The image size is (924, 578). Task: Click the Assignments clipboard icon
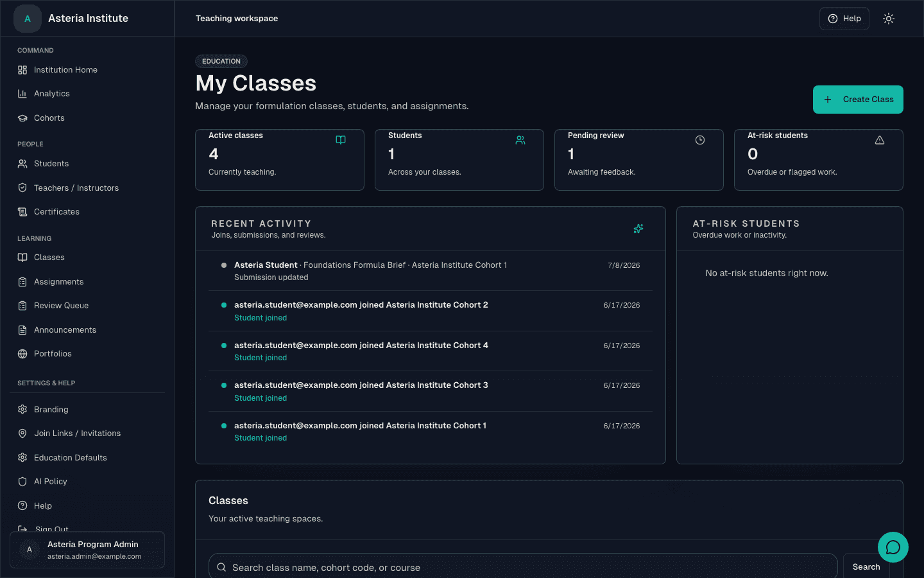click(22, 282)
